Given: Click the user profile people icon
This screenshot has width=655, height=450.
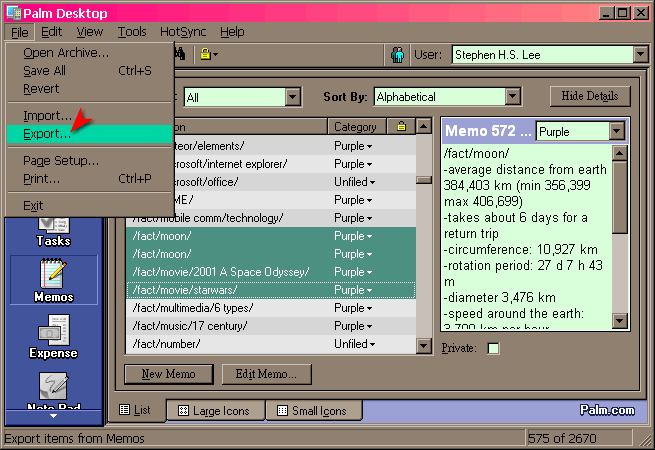Looking at the screenshot, I should (x=397, y=55).
